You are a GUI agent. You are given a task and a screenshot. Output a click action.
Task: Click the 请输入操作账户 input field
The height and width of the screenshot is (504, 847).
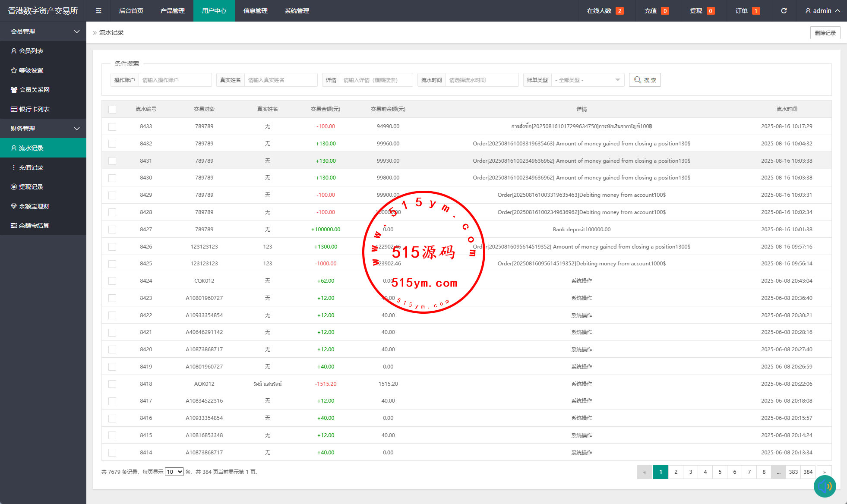pos(174,80)
